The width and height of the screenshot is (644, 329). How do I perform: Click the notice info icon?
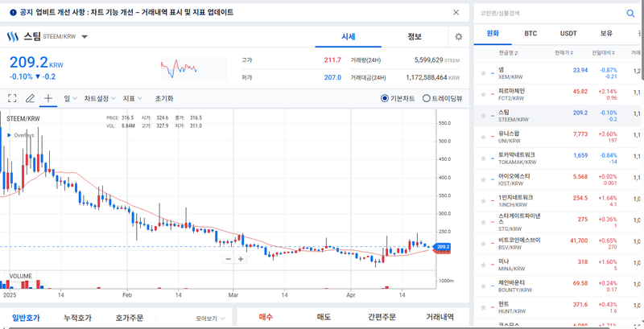[x=13, y=13]
